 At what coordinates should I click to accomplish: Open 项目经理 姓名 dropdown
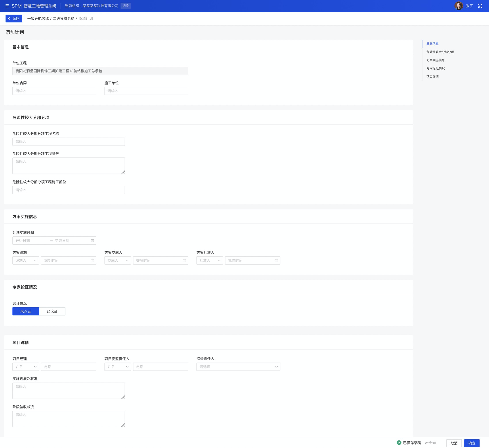click(26, 367)
